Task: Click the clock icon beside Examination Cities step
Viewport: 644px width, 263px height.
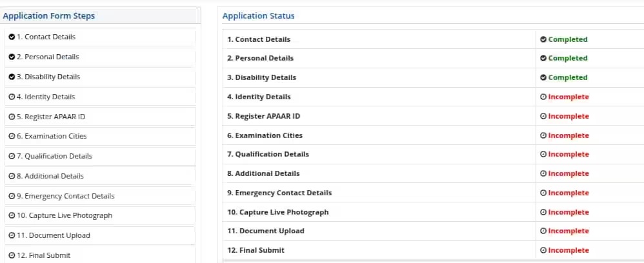Action: click(12, 136)
